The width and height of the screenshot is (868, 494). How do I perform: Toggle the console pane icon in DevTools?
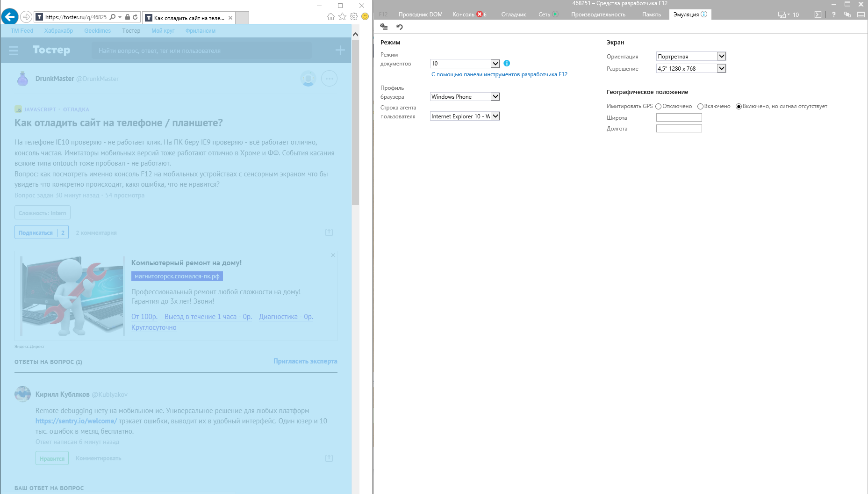pyautogui.click(x=818, y=15)
